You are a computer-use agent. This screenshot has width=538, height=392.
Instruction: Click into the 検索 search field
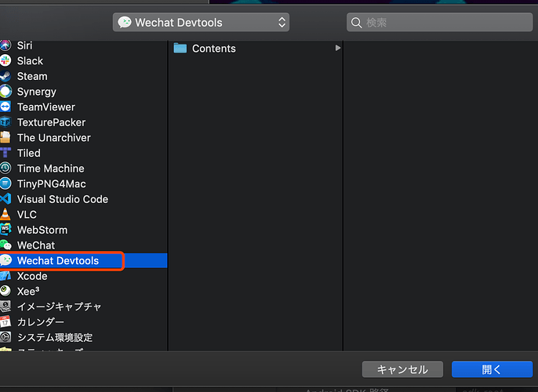coord(439,22)
